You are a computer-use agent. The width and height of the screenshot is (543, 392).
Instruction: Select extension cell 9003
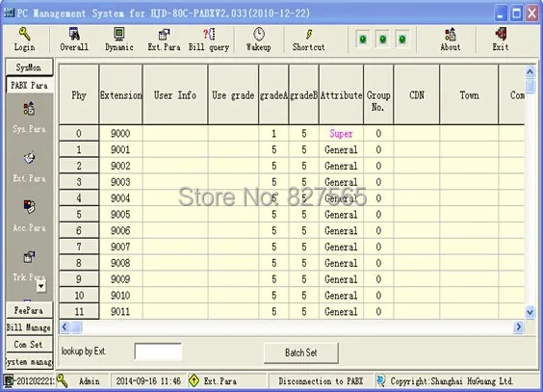point(121,182)
